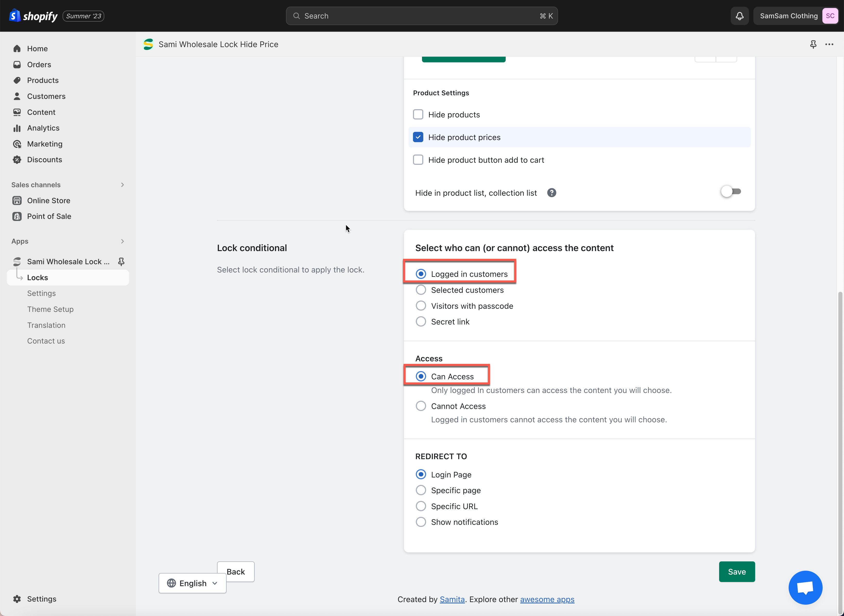Click the search magnifier icon

click(297, 16)
